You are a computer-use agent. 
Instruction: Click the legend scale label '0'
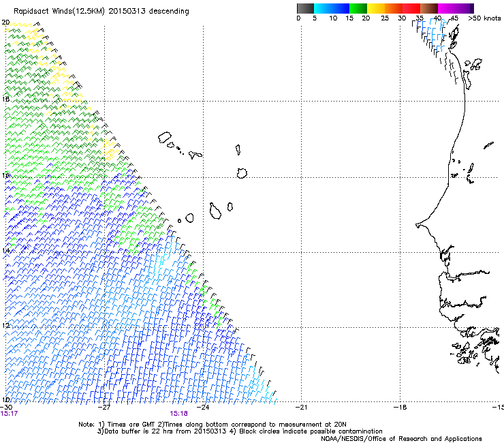click(298, 18)
